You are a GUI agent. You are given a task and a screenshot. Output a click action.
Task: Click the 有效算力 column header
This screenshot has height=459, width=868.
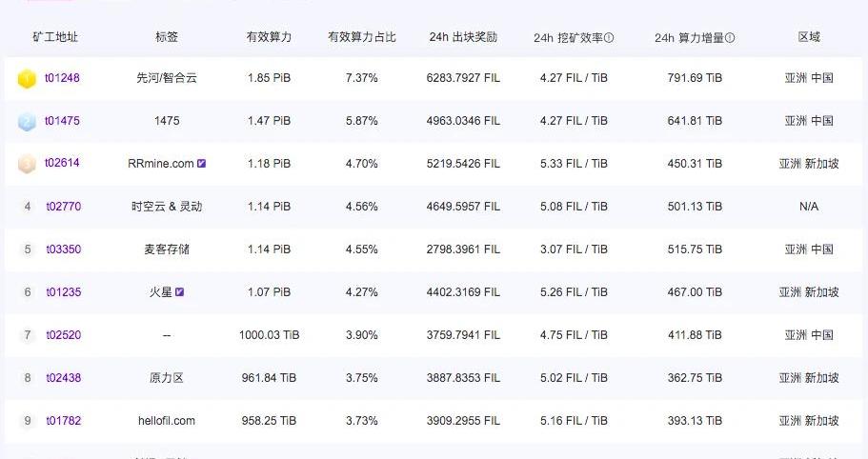(x=269, y=37)
